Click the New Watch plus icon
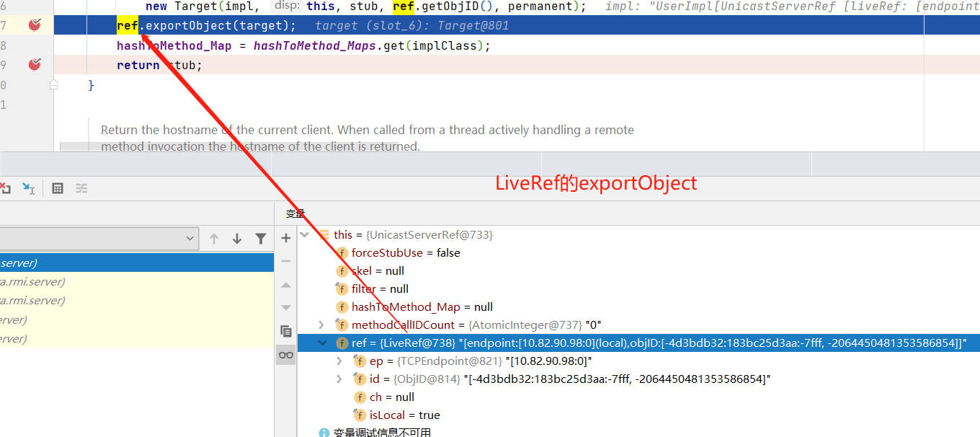Screen dimensions: 980x437 point(286,238)
